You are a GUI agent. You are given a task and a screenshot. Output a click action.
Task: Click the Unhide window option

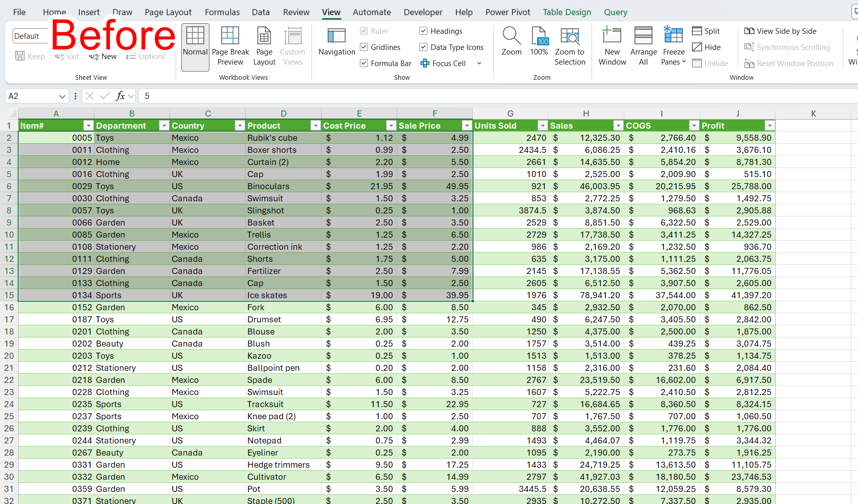710,64
